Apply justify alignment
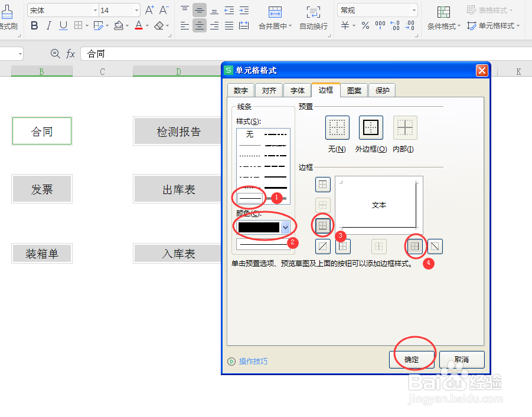Screen dimensions: 532x417 (x=229, y=25)
